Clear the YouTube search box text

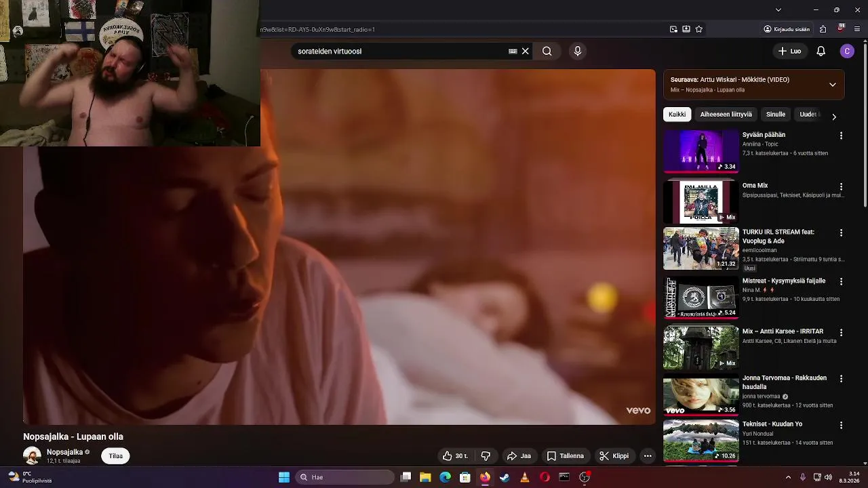525,51
